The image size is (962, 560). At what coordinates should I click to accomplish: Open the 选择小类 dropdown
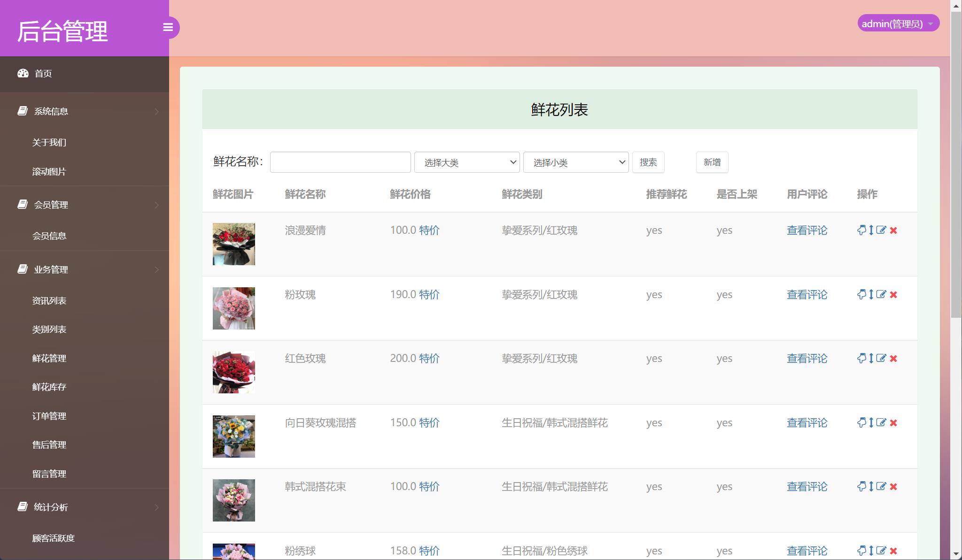[x=575, y=162]
